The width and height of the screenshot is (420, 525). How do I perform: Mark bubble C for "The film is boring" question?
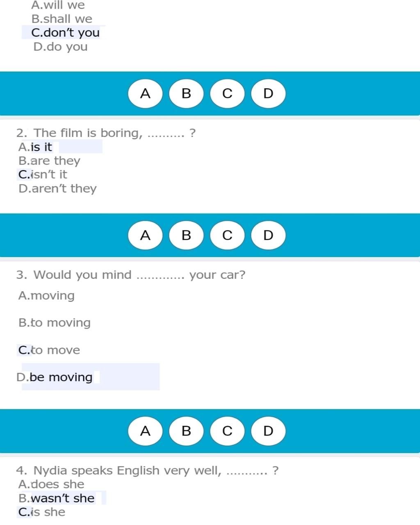coord(227,235)
